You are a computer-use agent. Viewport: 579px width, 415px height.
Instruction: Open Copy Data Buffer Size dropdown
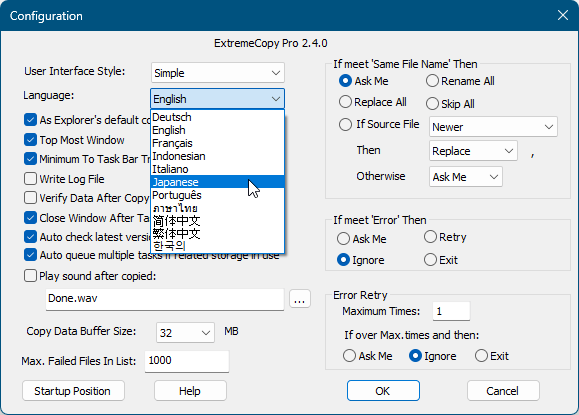(185, 333)
